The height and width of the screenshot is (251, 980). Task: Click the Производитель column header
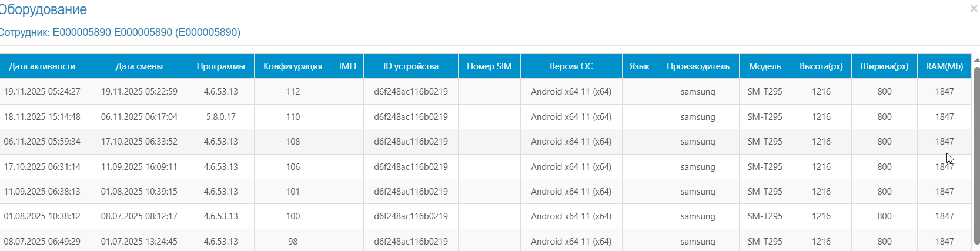click(698, 66)
